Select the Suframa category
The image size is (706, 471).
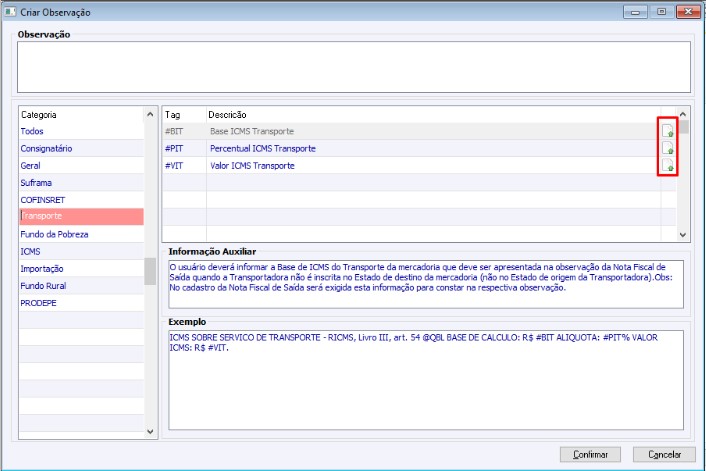pos(81,182)
